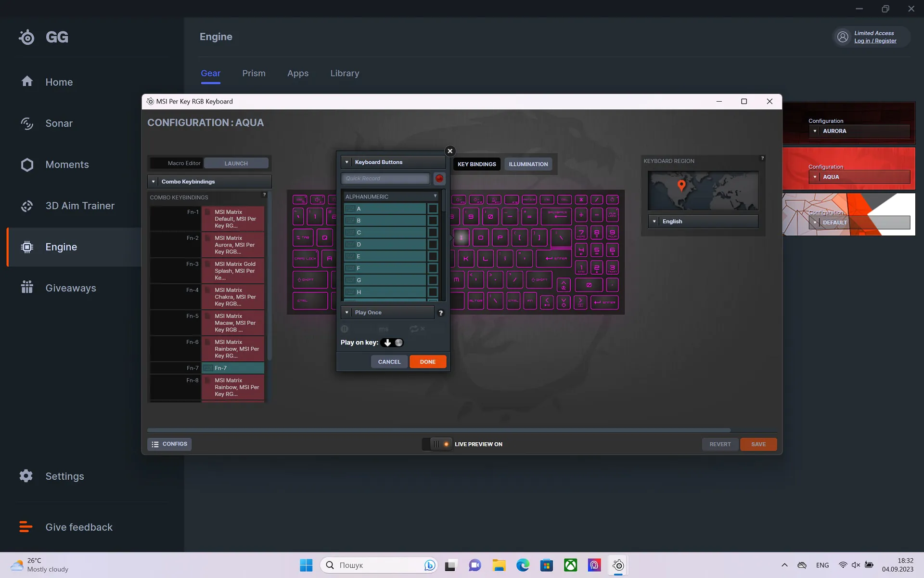
Task: Open help icon for Combo Keybindings list
Action: [264, 195]
